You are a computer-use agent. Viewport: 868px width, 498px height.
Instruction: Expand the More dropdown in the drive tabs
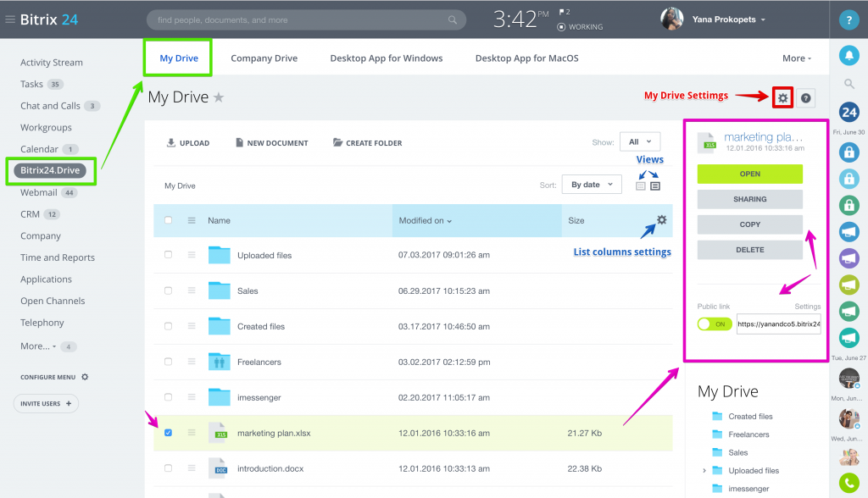point(797,58)
